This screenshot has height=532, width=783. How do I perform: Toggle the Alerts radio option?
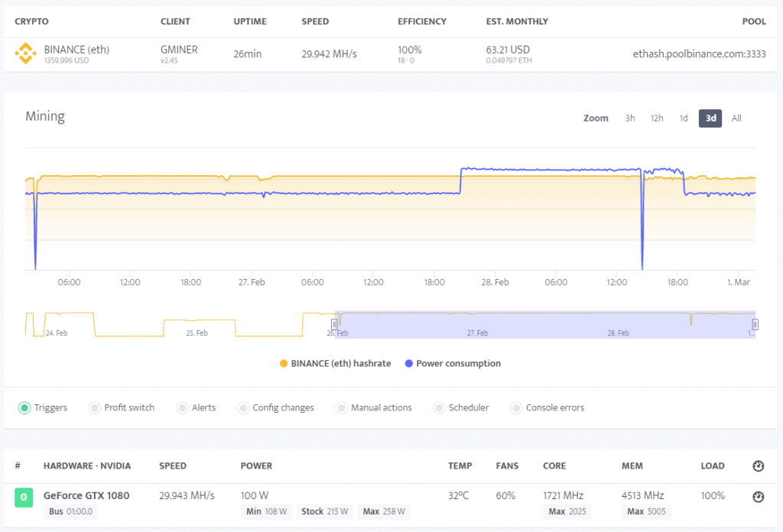coord(182,407)
